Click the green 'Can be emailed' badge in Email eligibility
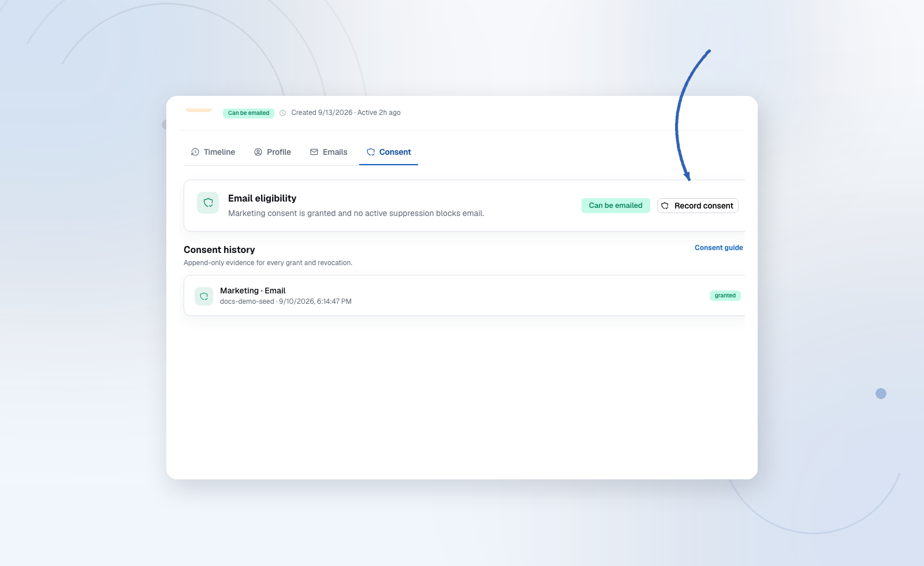Screen dimensions: 924x566 click(x=616, y=206)
